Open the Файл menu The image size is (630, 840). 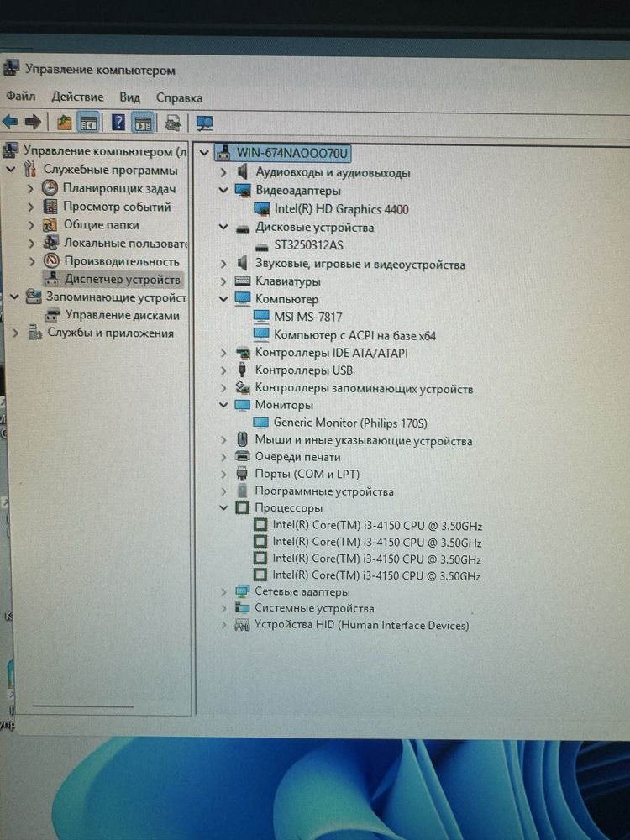click(21, 97)
